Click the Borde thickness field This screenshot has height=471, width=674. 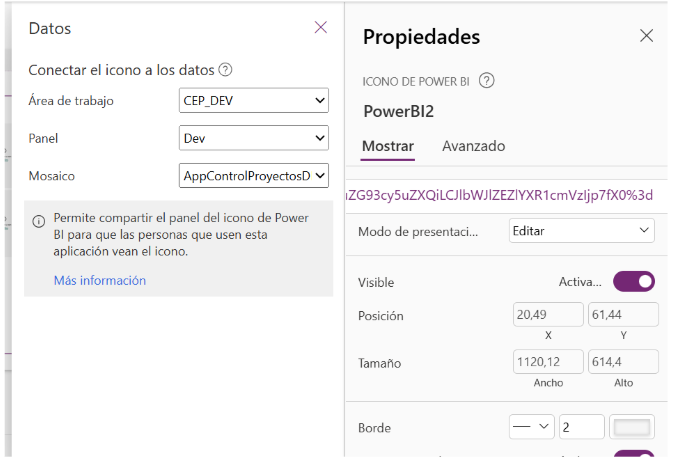(x=581, y=427)
